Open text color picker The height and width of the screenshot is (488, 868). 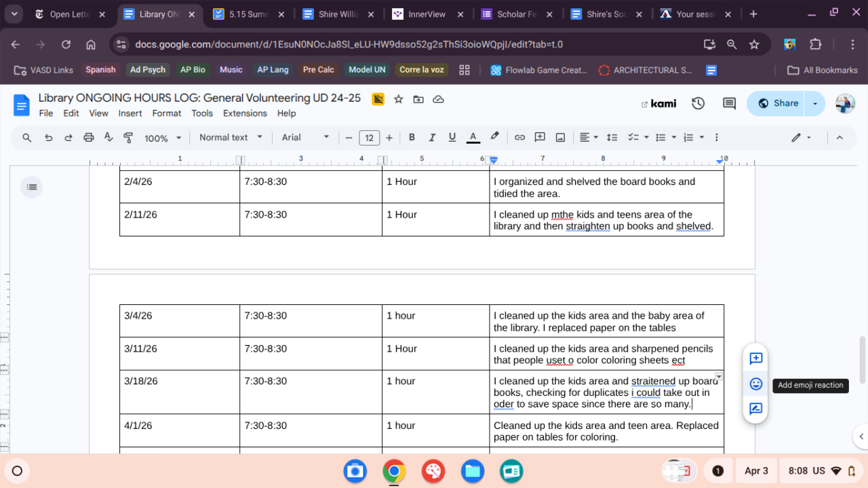(473, 138)
